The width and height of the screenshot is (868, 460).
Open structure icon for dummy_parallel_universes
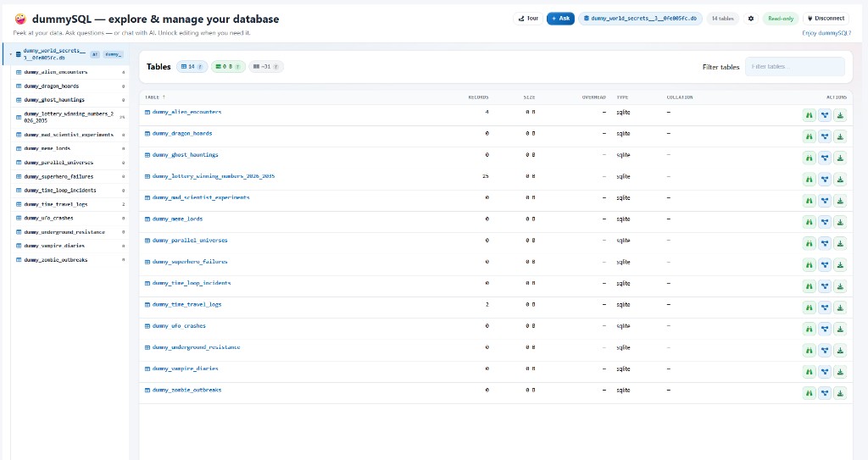point(825,244)
